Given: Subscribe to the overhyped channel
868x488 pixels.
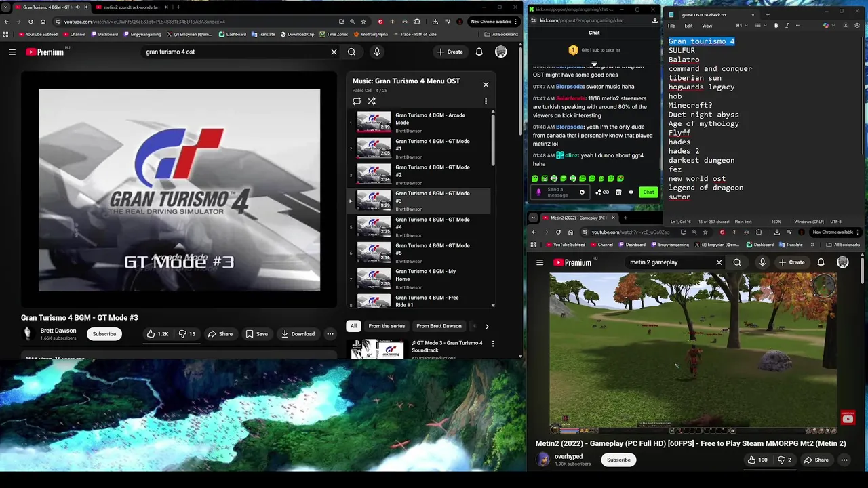Looking at the screenshot, I should pyautogui.click(x=618, y=460).
